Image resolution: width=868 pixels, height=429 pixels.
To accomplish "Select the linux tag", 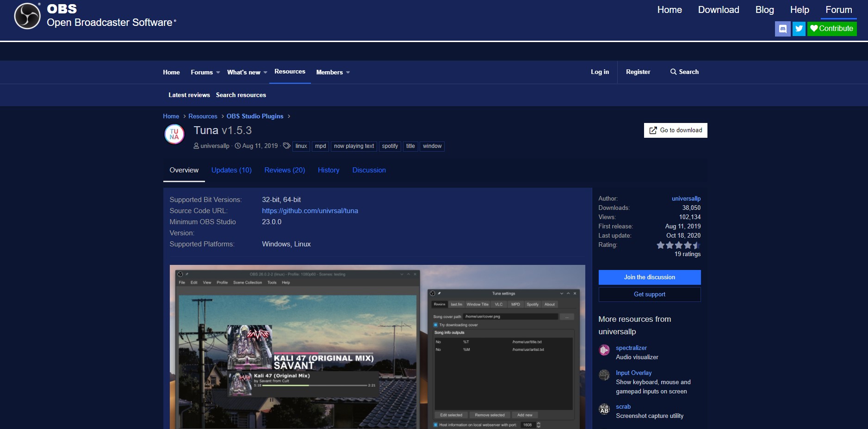I will [301, 146].
